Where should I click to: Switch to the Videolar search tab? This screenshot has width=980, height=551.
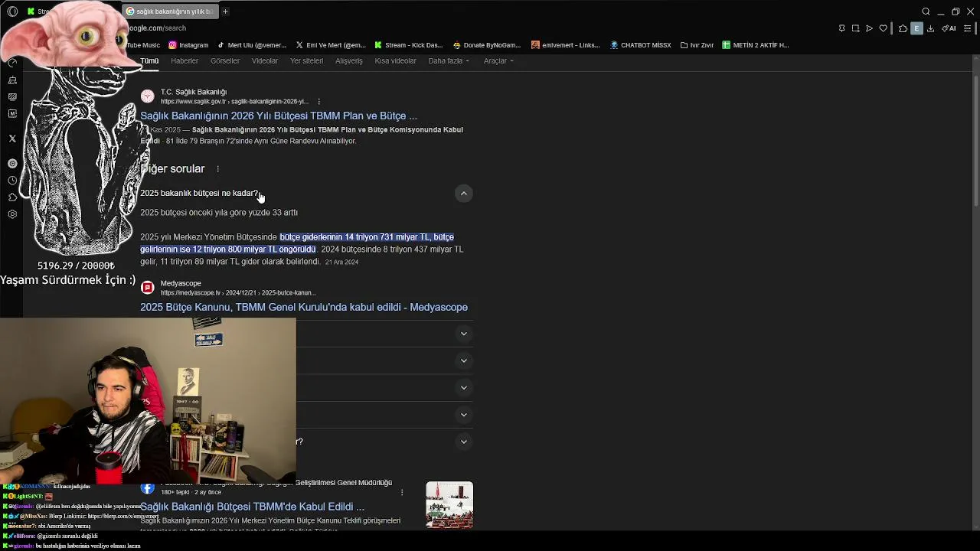point(265,60)
